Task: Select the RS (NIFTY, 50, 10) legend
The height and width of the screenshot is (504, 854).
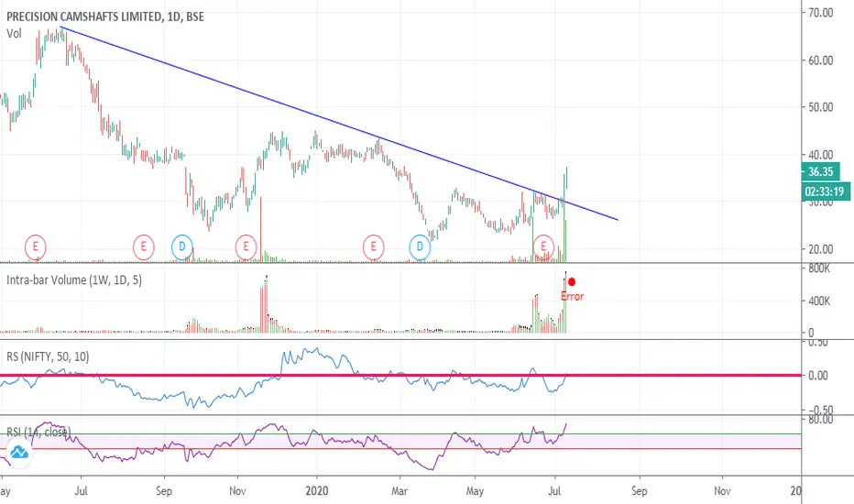Action: (x=48, y=356)
